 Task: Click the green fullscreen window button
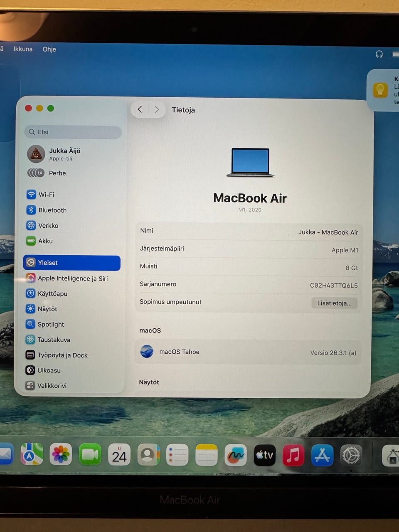click(x=51, y=108)
